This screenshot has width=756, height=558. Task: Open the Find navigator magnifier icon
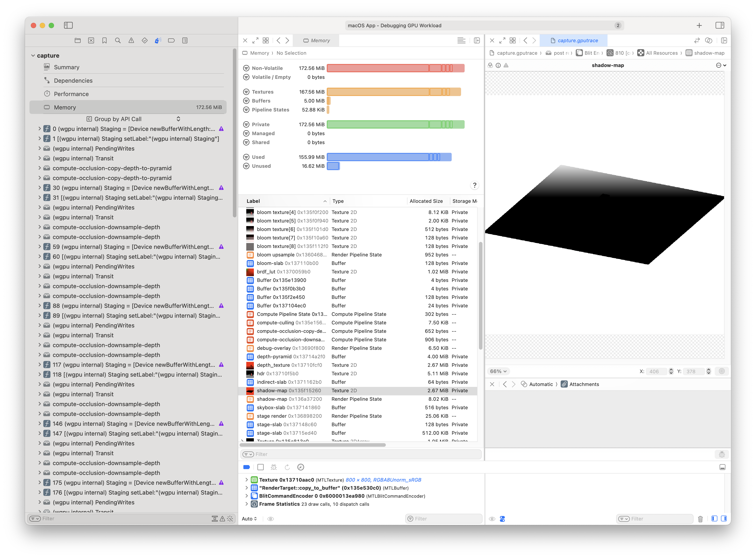tap(118, 40)
